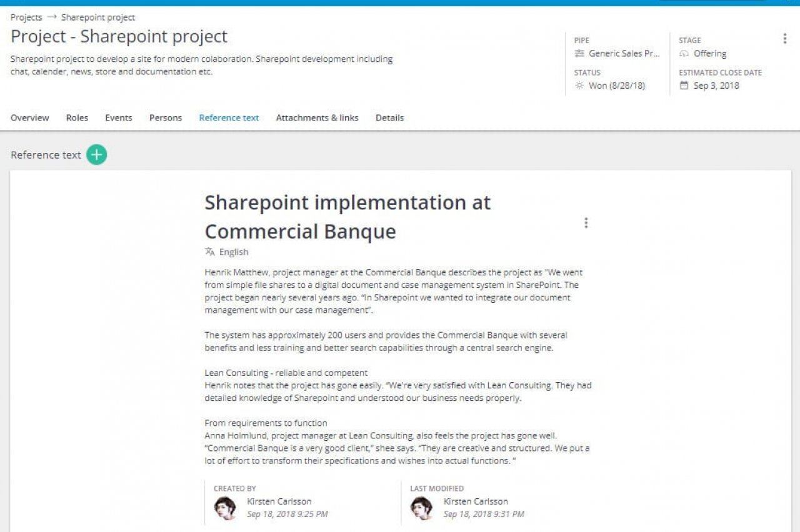This screenshot has width=800, height=532.
Task: Open the project header three-dot menu
Action: 785,39
